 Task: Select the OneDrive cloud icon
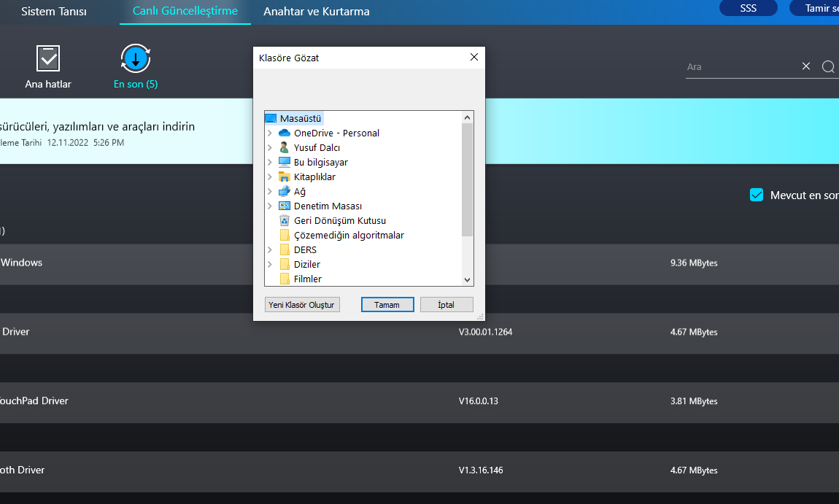pyautogui.click(x=285, y=133)
